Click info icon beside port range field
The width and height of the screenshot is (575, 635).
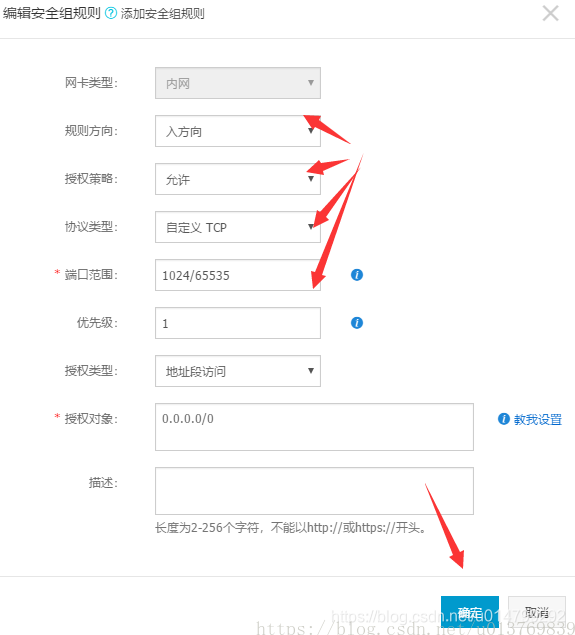click(357, 275)
